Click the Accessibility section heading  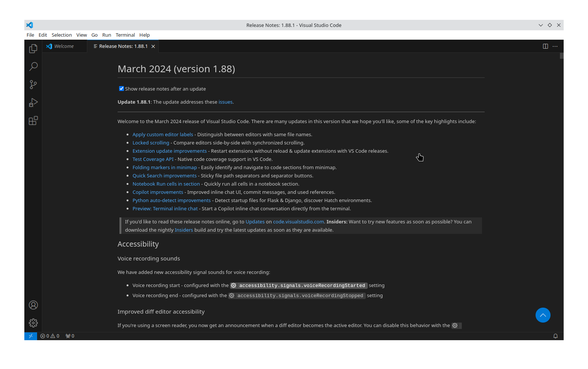pos(138,244)
